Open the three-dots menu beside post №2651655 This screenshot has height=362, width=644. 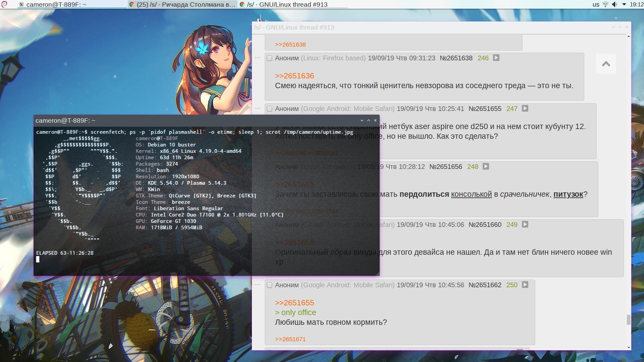(x=258, y=108)
